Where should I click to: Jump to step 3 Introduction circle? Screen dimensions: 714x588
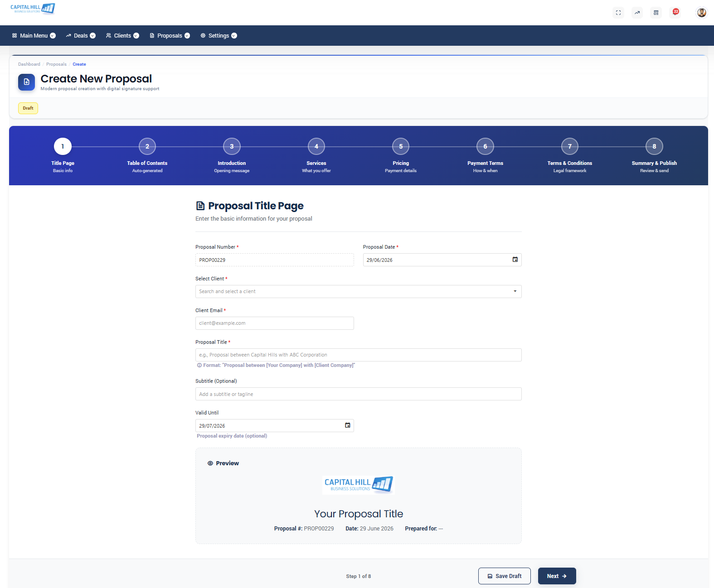click(232, 146)
